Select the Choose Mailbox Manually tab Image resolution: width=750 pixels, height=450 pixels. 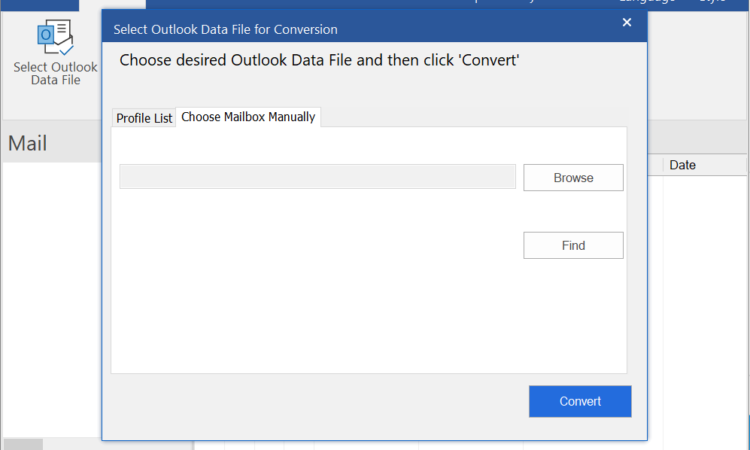(248, 117)
